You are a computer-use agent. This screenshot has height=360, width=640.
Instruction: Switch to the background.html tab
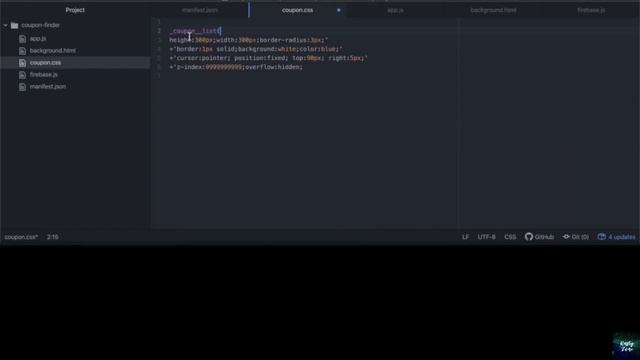[x=493, y=10]
